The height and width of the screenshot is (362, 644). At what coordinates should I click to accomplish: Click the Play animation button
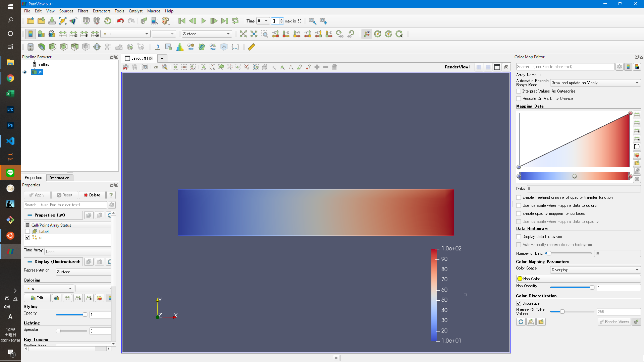pos(203,21)
